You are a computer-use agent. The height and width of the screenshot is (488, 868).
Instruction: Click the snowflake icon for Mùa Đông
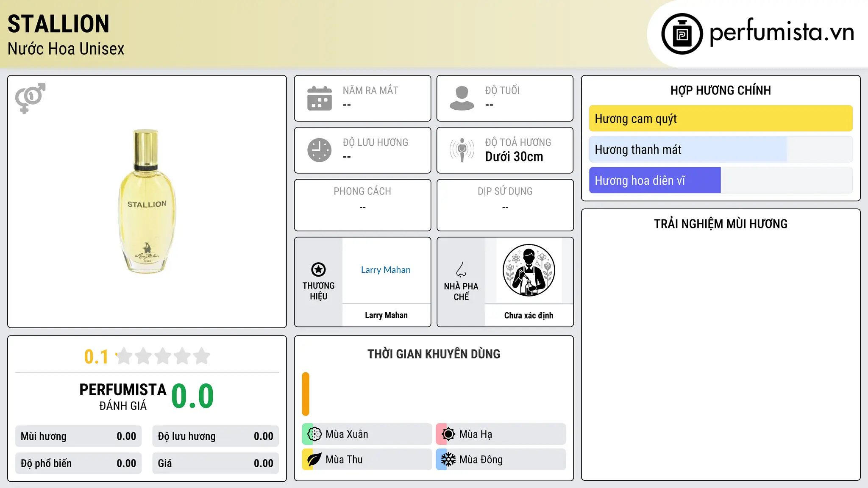point(448,460)
